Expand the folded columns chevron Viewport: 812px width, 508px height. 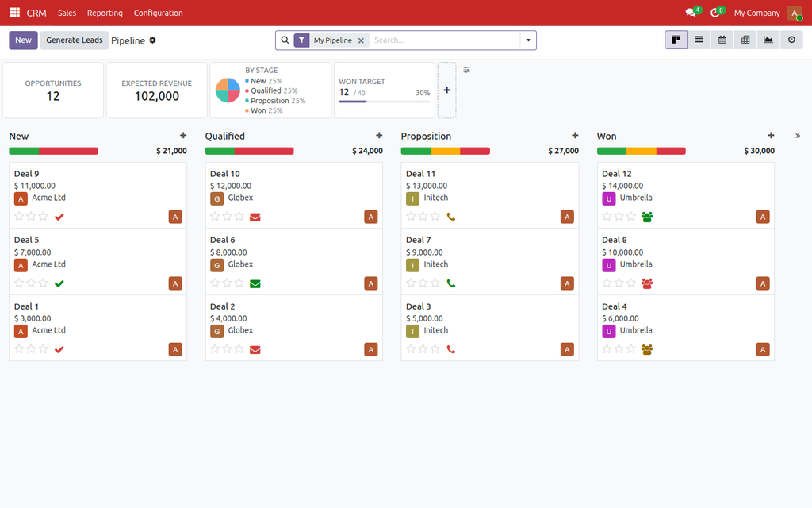798,136
